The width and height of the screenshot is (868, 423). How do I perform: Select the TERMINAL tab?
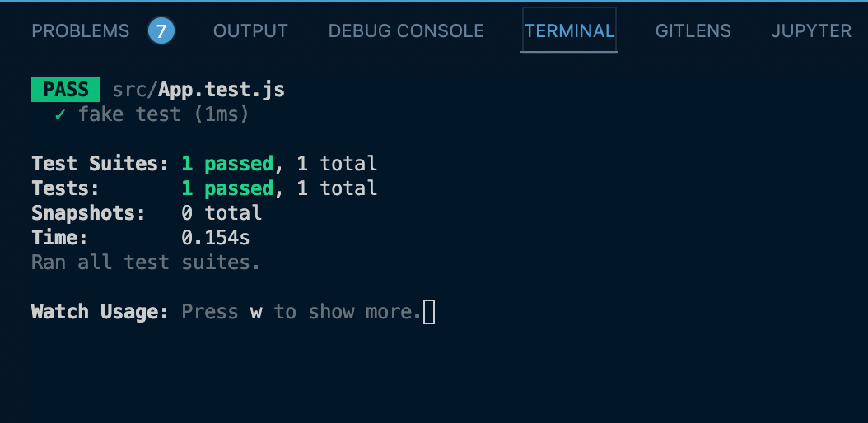pos(569,31)
